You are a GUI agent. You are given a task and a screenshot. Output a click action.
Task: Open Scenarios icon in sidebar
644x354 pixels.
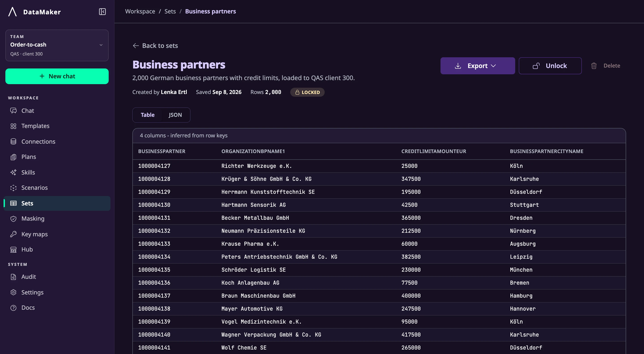click(13, 188)
